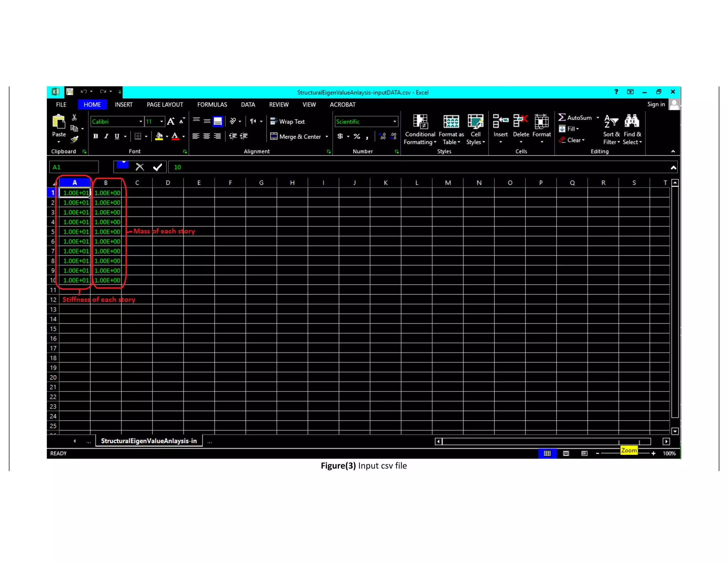Align text right
This screenshot has height=562, width=728.
pyautogui.click(x=217, y=136)
